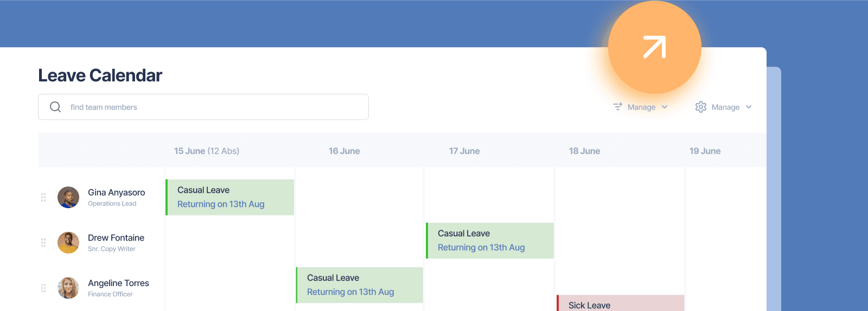Viewport: 868px width, 311px height.
Task: Click the find team members field
Action: [203, 107]
